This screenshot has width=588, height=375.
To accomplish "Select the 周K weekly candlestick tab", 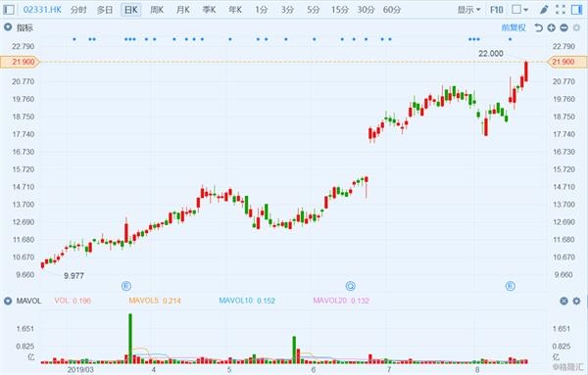I will tap(157, 10).
